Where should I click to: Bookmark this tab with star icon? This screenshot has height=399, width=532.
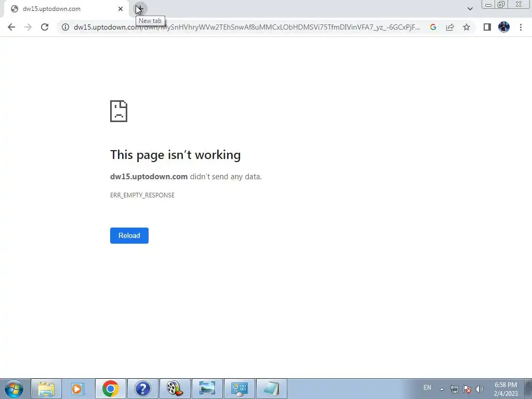click(467, 27)
